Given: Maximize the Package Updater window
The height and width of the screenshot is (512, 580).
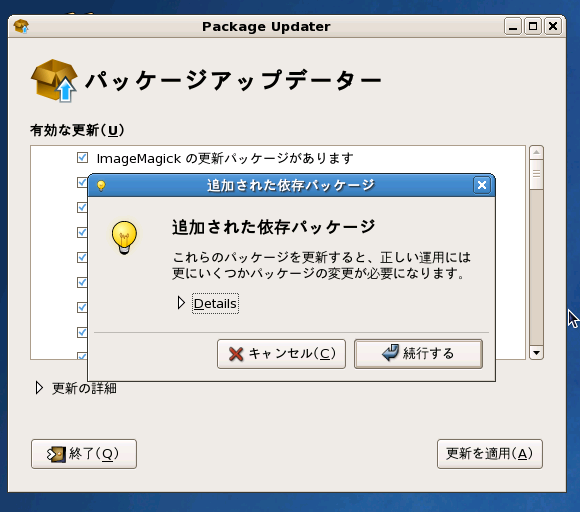Looking at the screenshot, I should (533, 26).
